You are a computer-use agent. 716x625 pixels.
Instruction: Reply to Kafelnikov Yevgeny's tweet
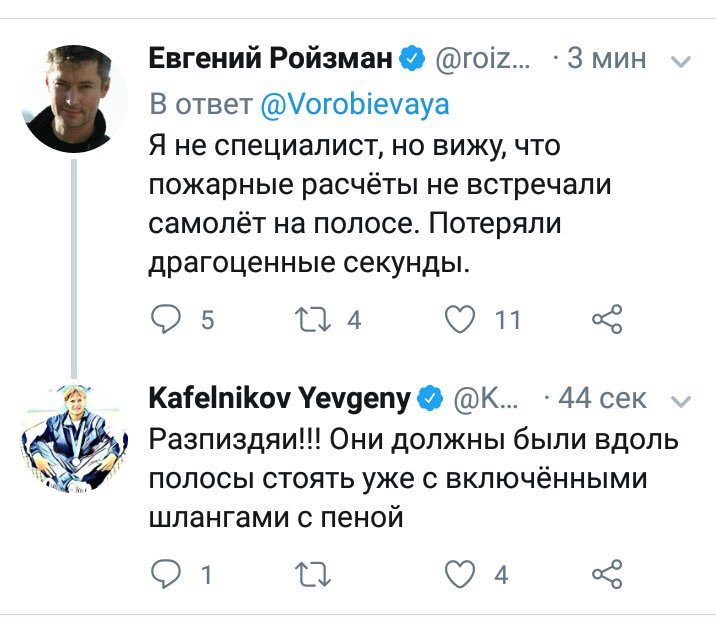click(x=166, y=574)
